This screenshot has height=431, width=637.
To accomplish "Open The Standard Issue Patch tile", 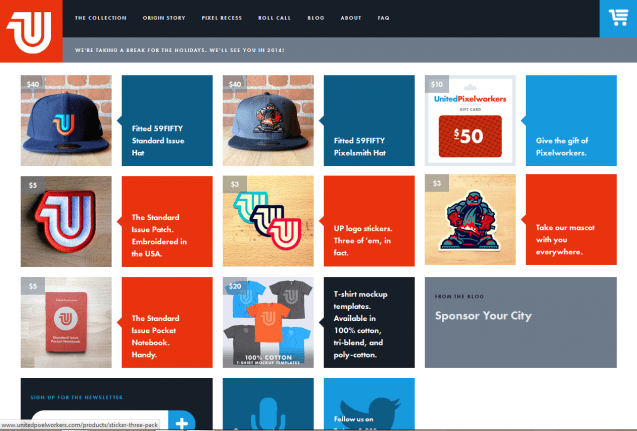I will tap(167, 221).
